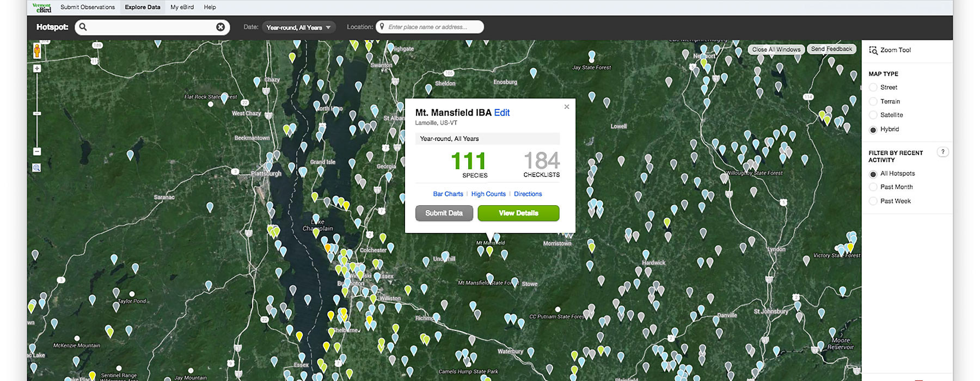Open the Date Year-round, All Years dropdown

point(298,27)
